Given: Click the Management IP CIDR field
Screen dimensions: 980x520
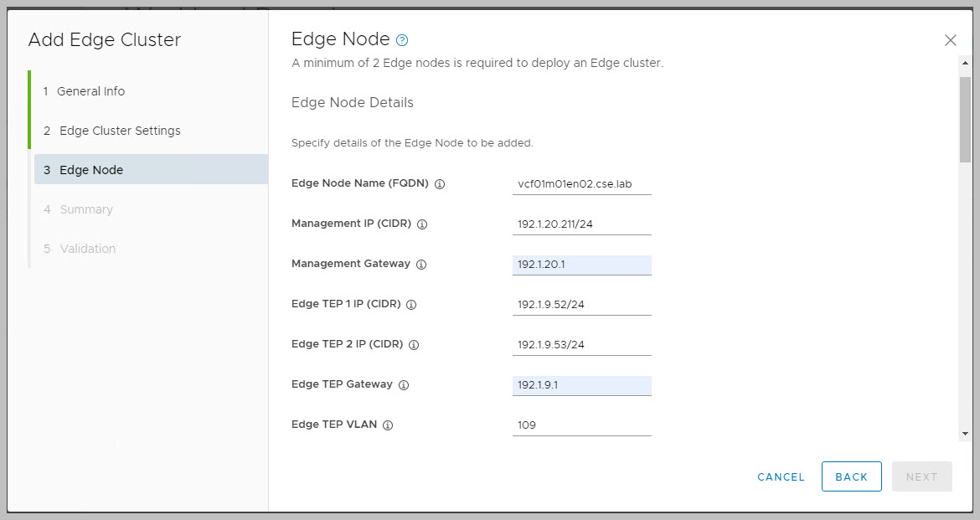Looking at the screenshot, I should coord(581,224).
